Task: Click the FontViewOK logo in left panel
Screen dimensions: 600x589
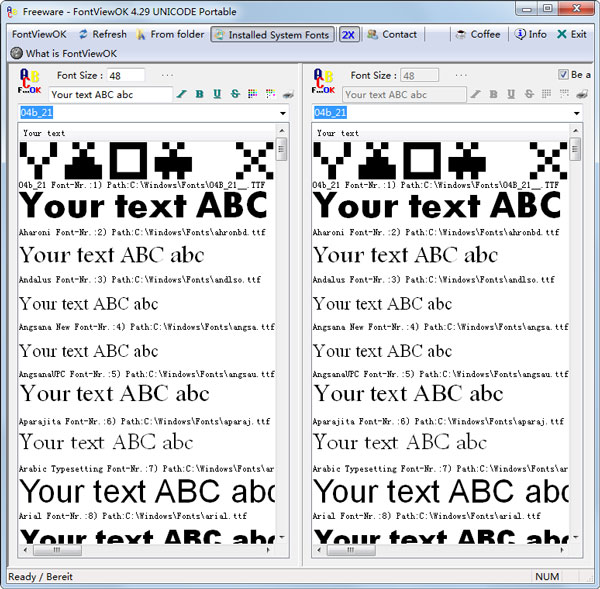Action: (x=29, y=81)
